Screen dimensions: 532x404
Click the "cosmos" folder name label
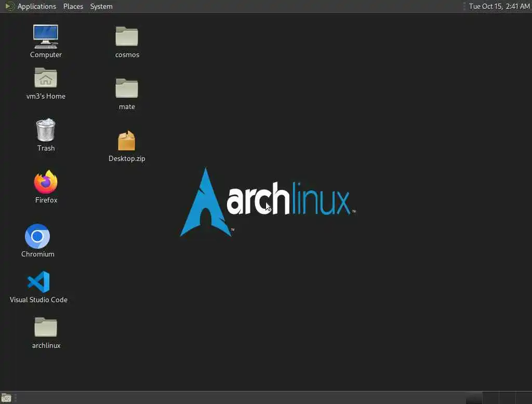pyautogui.click(x=127, y=55)
